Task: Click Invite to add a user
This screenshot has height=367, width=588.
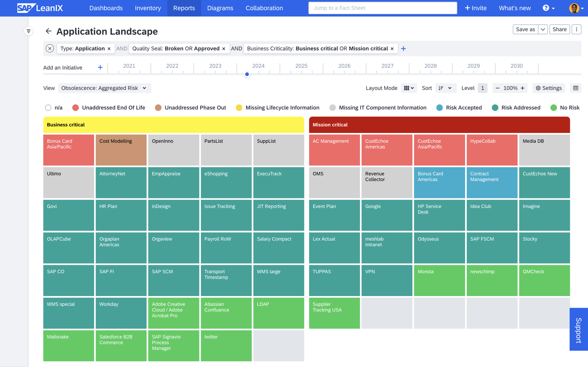Action: click(x=475, y=8)
